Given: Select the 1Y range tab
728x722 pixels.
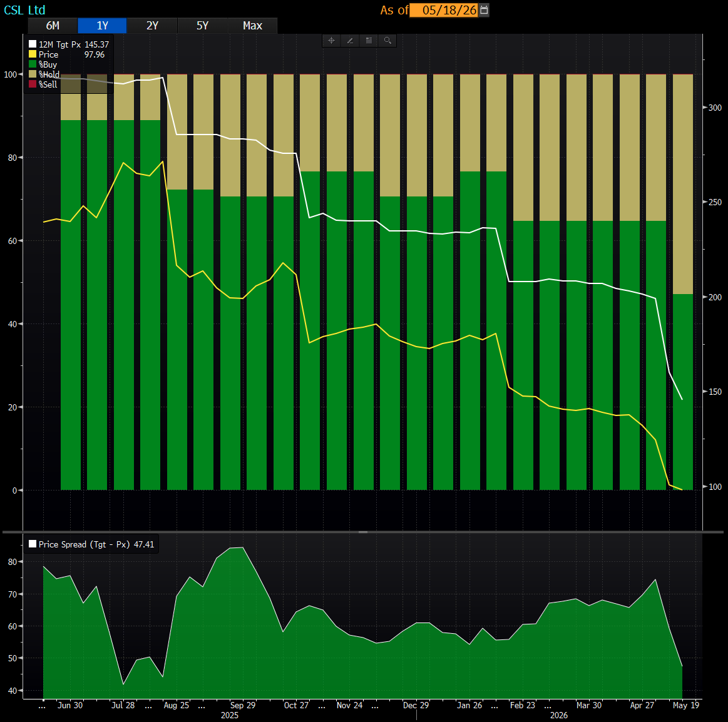Looking at the screenshot, I should click(x=102, y=26).
